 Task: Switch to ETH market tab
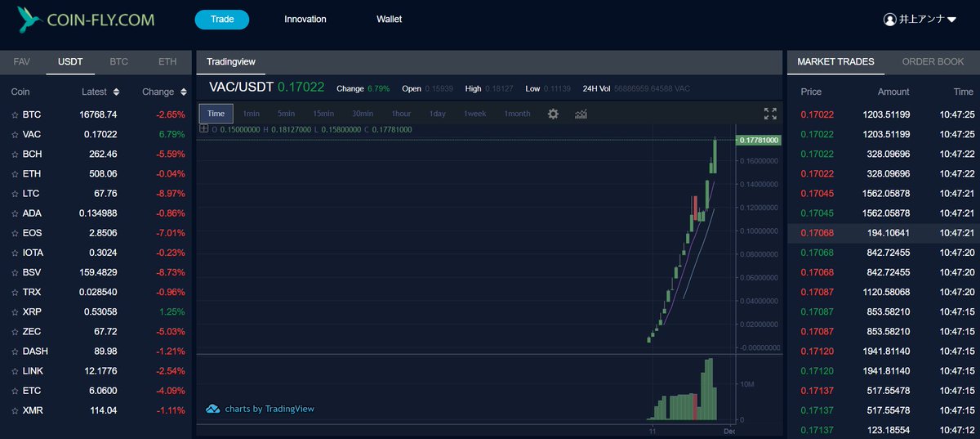click(x=167, y=62)
